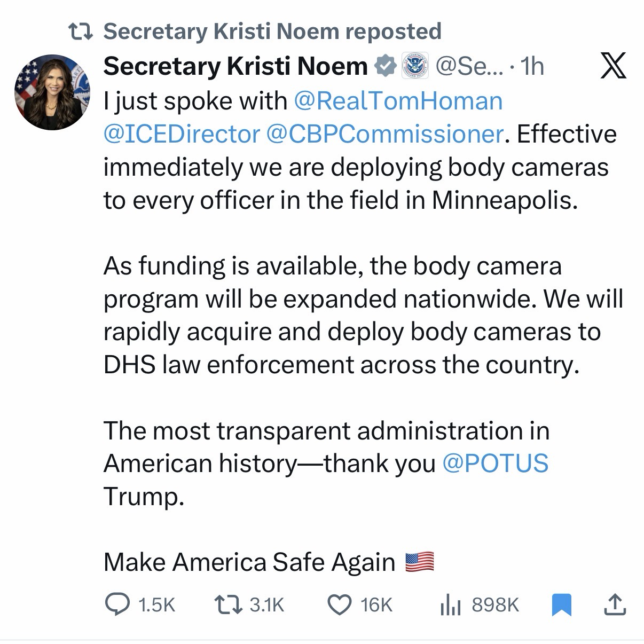Visit the @ICEDirector mentioned profile
Screen dimensions: 644x644
182,134
